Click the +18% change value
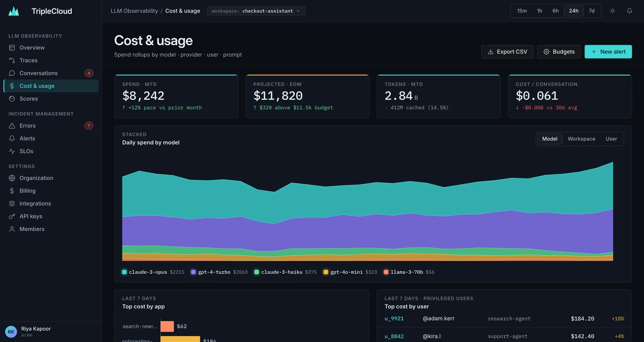644x342 pixels. coord(618,319)
